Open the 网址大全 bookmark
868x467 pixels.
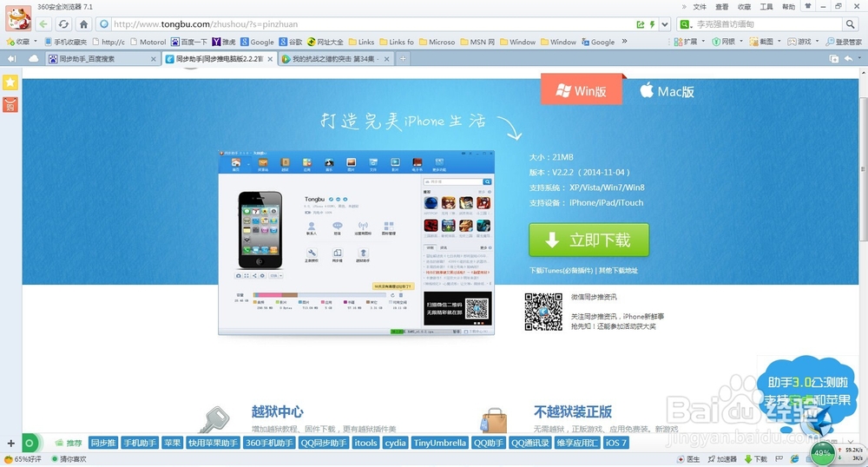(x=325, y=42)
